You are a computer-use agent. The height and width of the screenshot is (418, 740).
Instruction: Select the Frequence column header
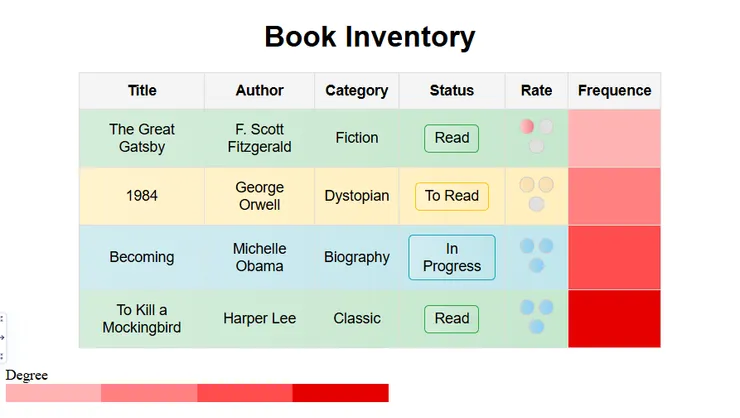tap(614, 90)
